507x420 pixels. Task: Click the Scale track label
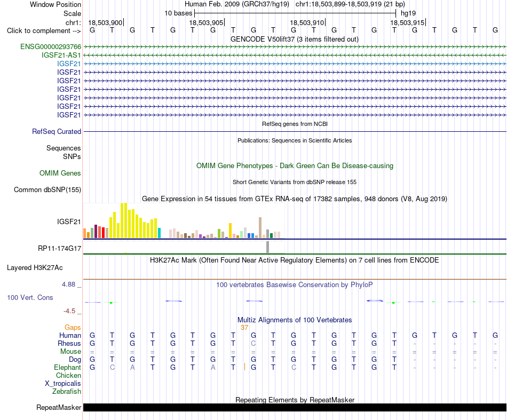[72, 13]
